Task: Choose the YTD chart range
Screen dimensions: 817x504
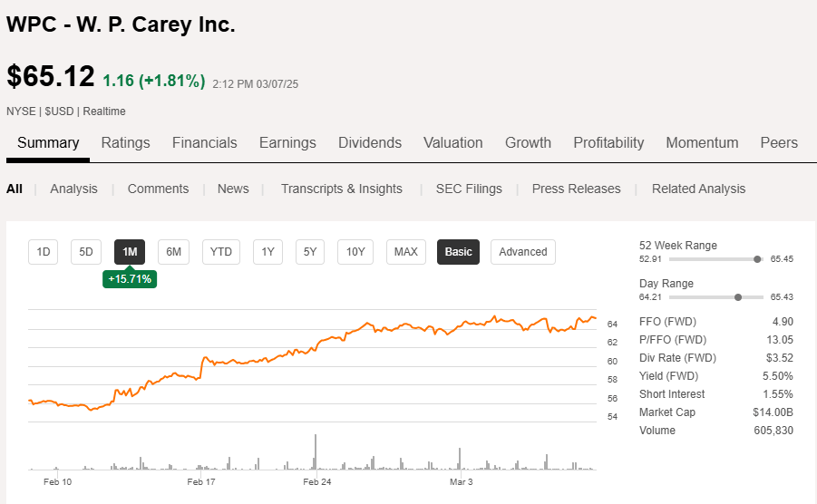Action: click(221, 252)
